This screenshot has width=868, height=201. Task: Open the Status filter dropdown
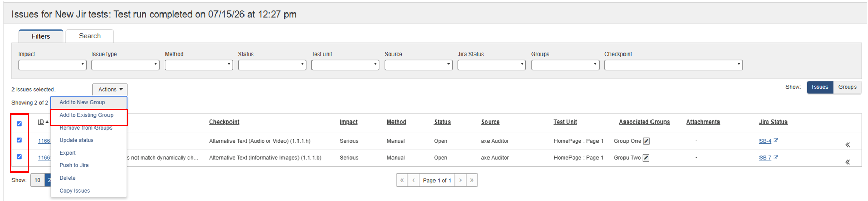coord(272,65)
